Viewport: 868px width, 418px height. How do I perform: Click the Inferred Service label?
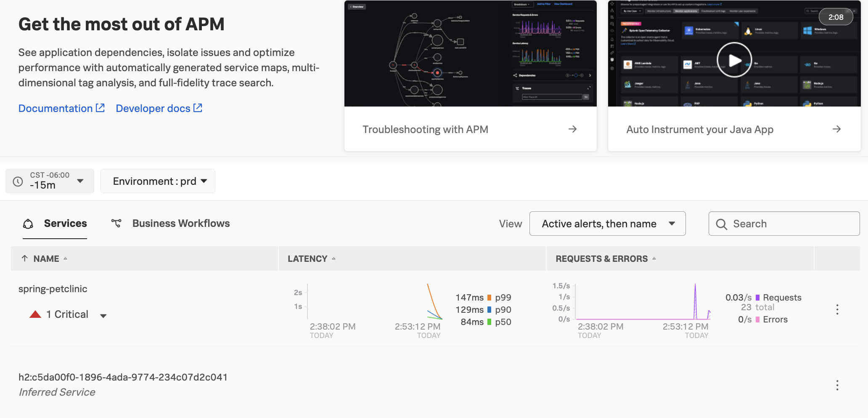pos(57,392)
